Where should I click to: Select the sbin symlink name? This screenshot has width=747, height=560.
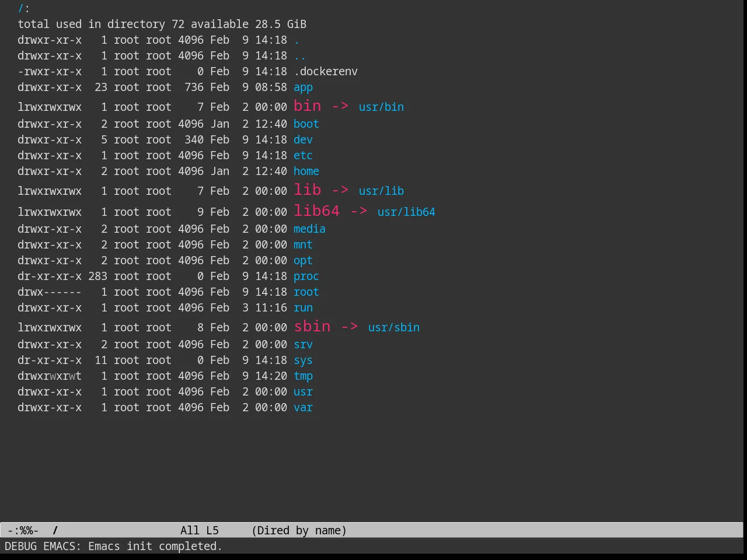coord(312,326)
